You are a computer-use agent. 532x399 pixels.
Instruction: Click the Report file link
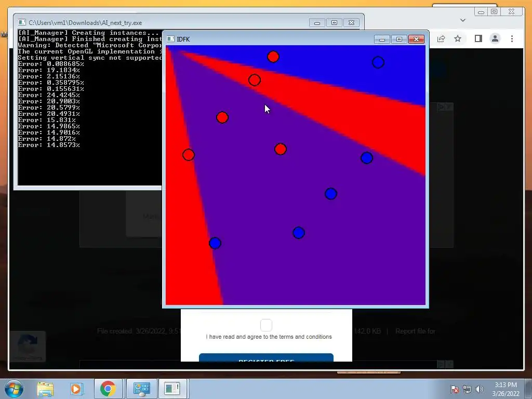tap(415, 331)
